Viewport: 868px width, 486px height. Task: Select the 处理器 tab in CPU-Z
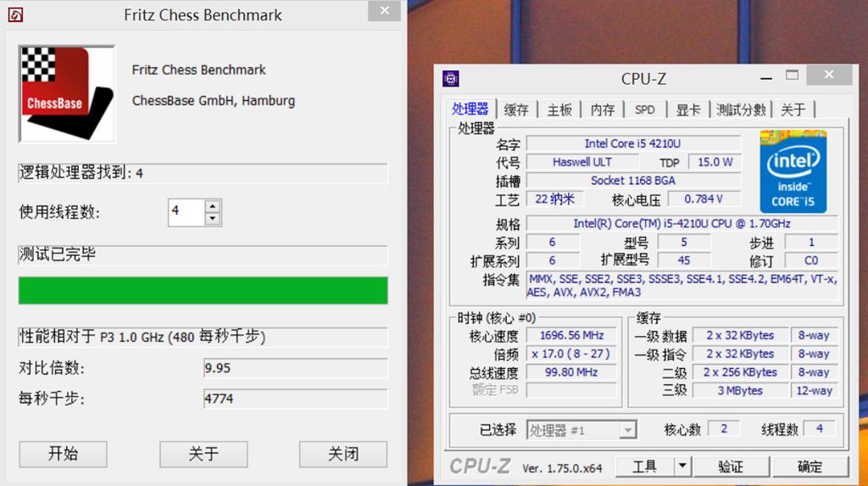(470, 109)
